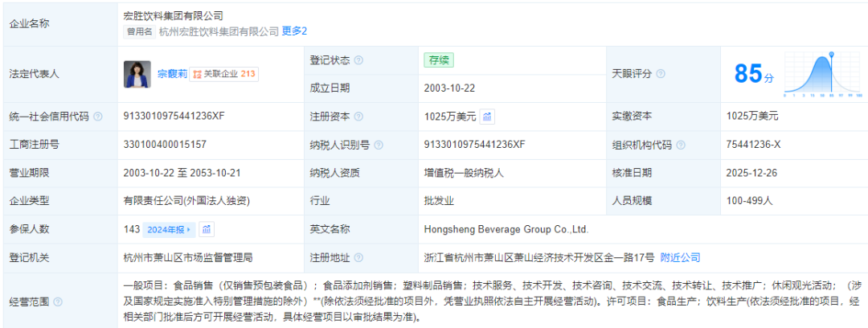Viewport: 868px width, 328px height.
Task: Click the score distribution curve chart
Action: click(x=823, y=74)
